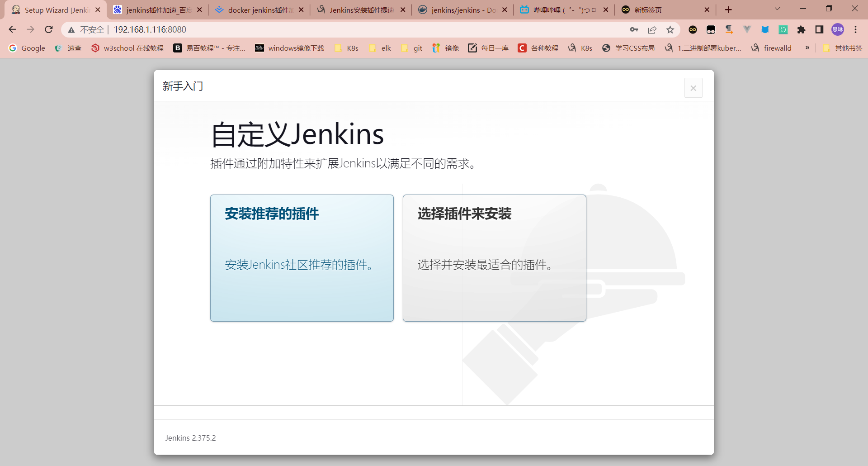Open the elk bookmark folder
868x466 pixels.
click(380, 48)
